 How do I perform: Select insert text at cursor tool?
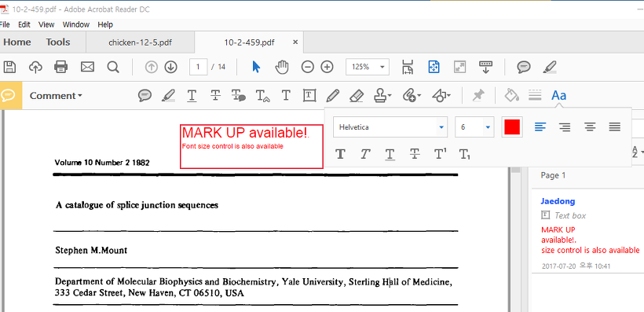pos(263,96)
